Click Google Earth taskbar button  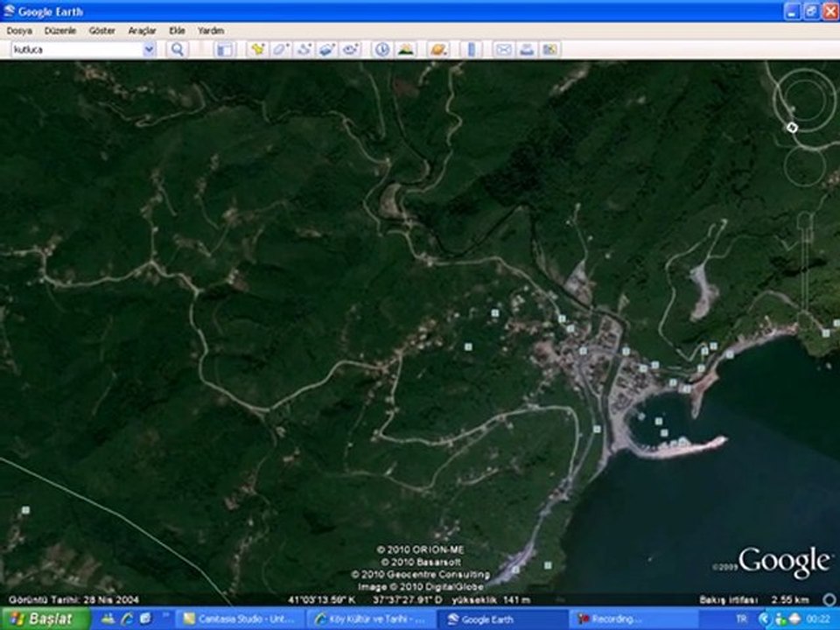504,619
